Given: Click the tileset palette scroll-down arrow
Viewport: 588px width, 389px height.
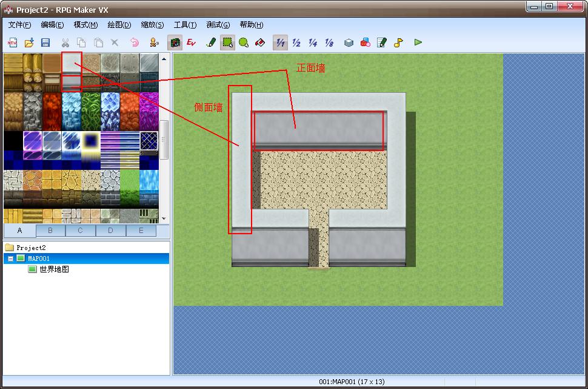Looking at the screenshot, I should 164,218.
